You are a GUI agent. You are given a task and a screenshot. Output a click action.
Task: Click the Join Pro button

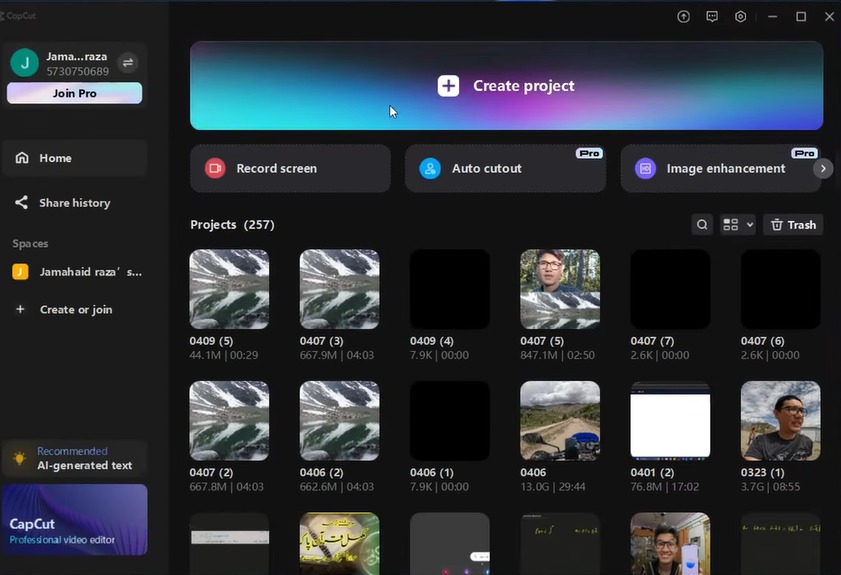click(75, 93)
